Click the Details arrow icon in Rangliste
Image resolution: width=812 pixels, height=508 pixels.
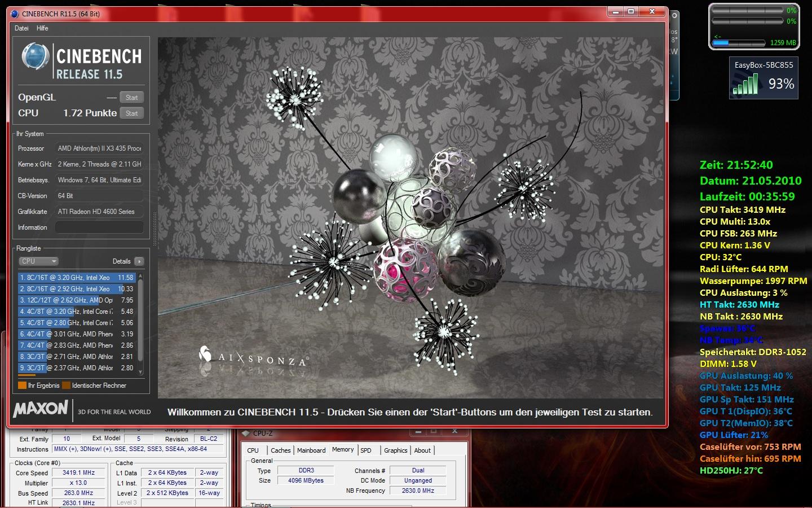139,261
